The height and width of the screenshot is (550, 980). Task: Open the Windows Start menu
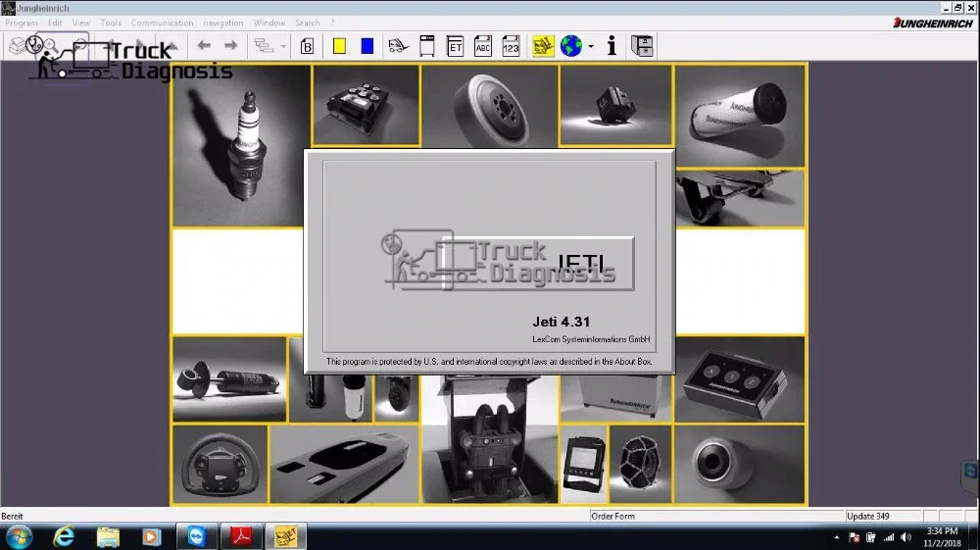[19, 537]
